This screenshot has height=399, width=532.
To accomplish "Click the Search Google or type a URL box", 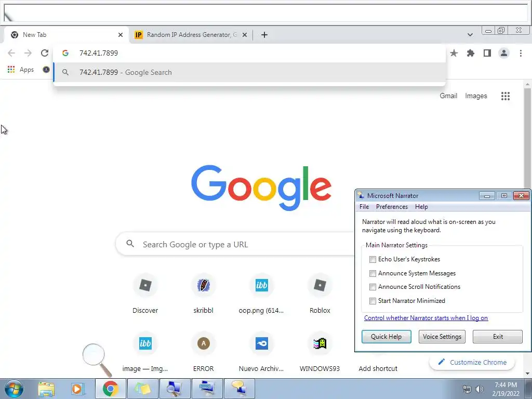I will [235, 244].
